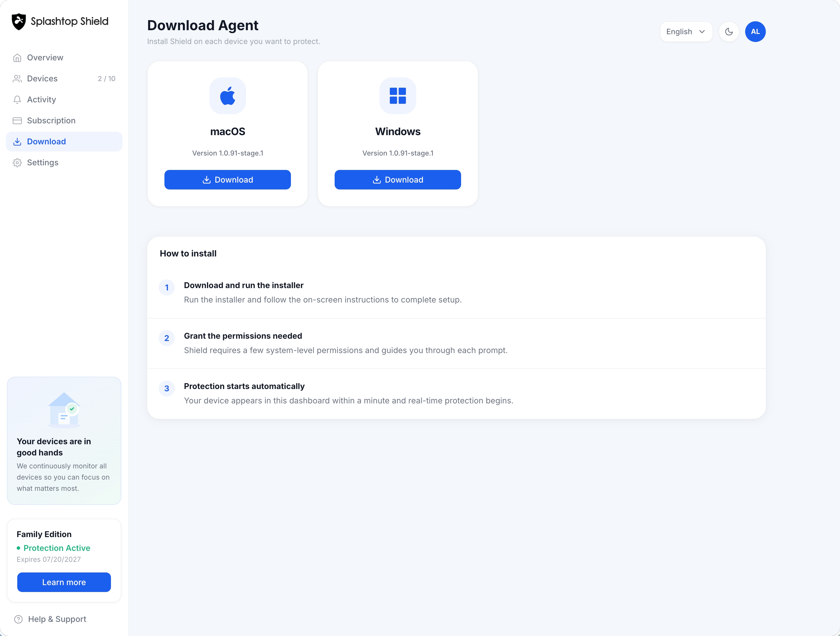840x636 pixels.
Task: Click the Download arrow icon in sidebar
Action: (17, 142)
